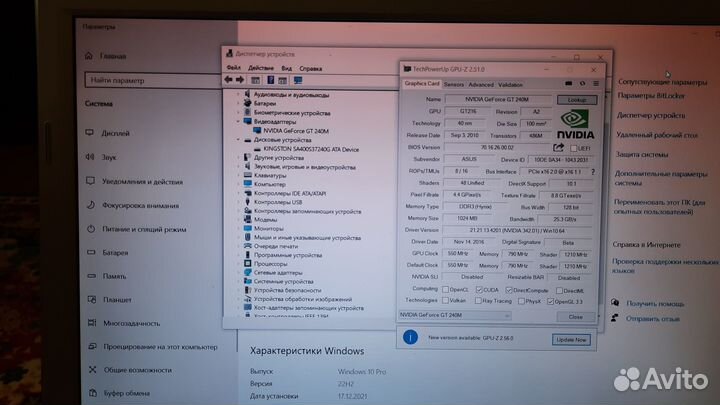This screenshot has width=720, height=405.
Task: Click the GPU-Z refresh icon
Action: coord(582,84)
